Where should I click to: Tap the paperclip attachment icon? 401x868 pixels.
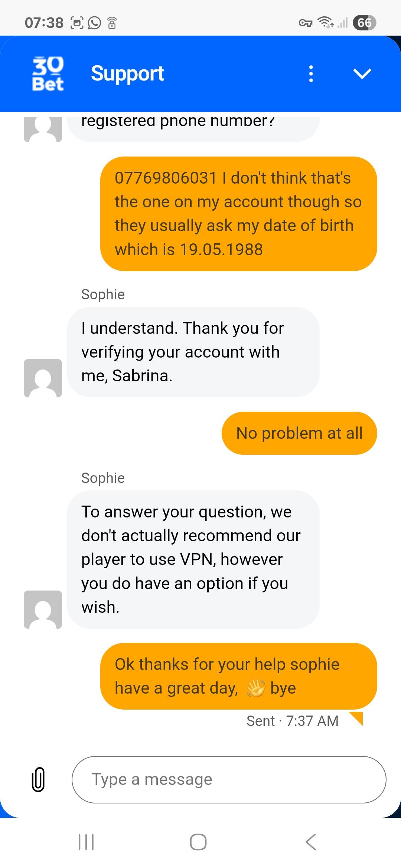tap(38, 779)
